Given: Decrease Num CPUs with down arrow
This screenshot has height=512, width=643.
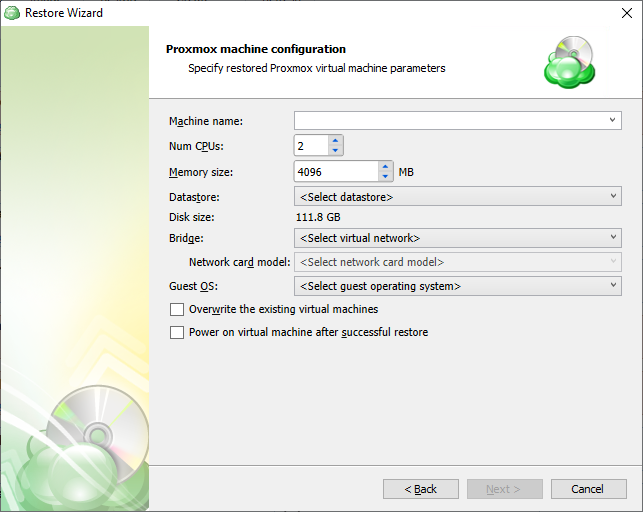Looking at the screenshot, I should tap(335, 150).
